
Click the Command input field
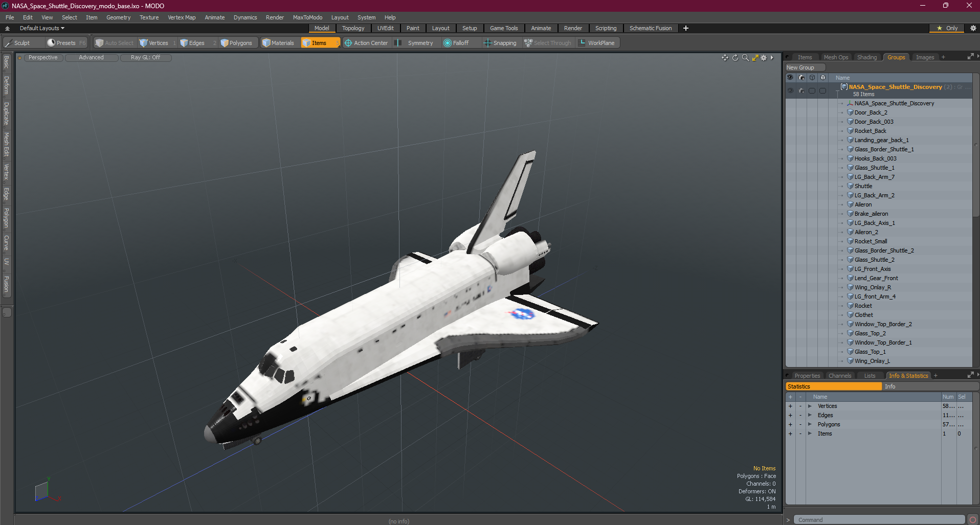point(880,520)
